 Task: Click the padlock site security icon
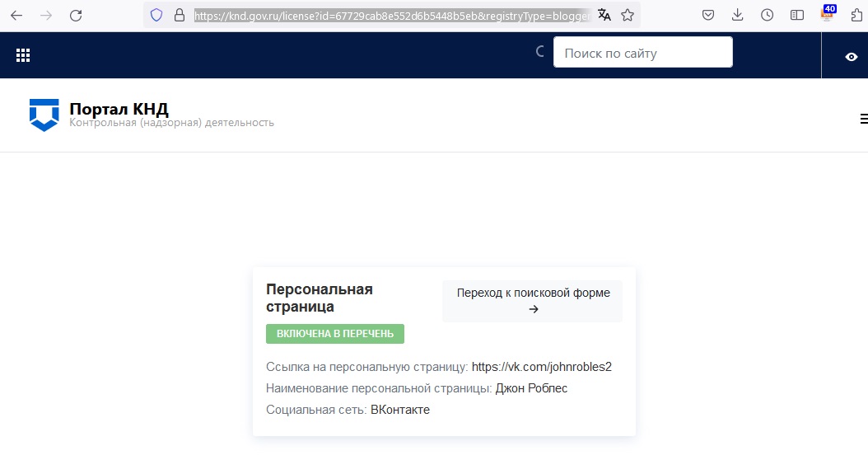point(179,15)
